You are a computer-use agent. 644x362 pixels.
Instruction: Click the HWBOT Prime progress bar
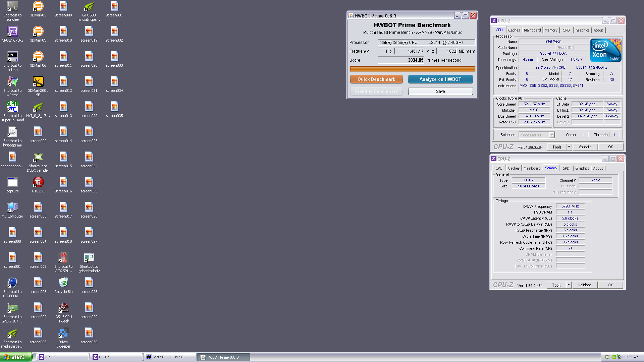412,69
